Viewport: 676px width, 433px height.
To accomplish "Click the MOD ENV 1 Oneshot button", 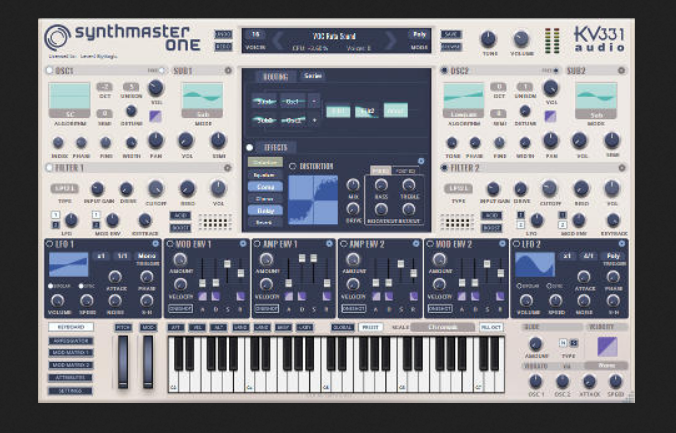I will click(x=181, y=309).
